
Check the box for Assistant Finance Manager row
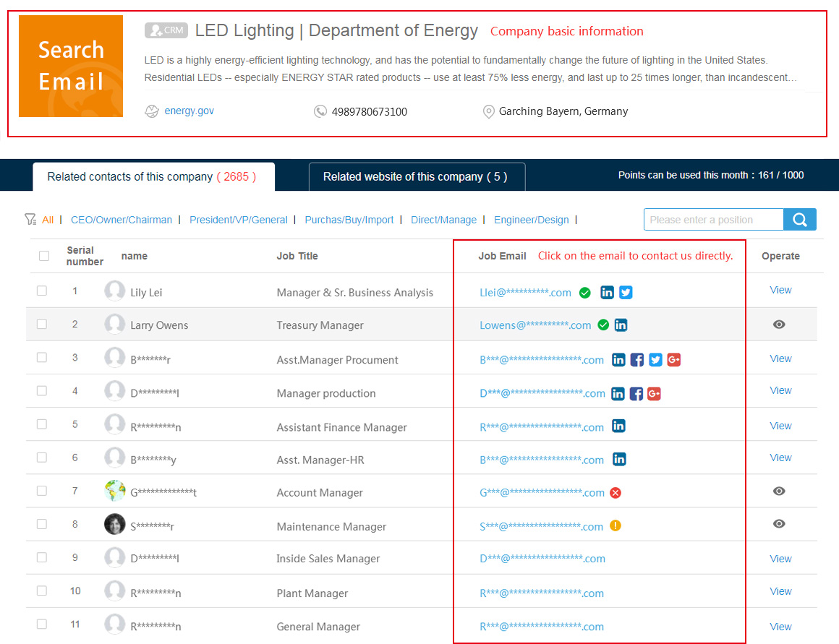[42, 424]
